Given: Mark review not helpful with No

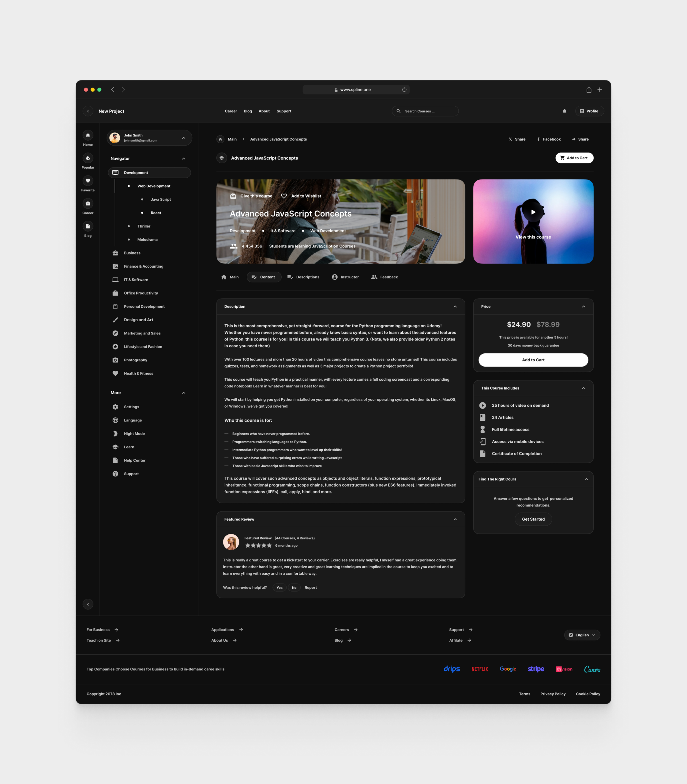Looking at the screenshot, I should [x=294, y=588].
